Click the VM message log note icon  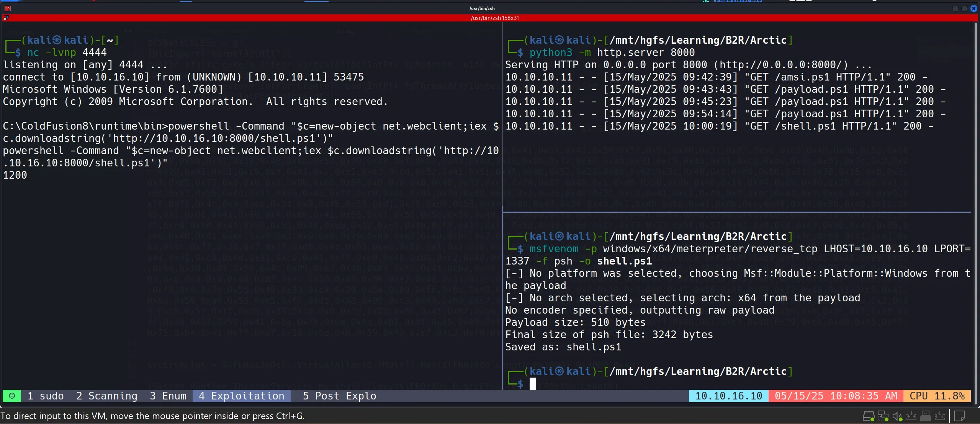click(x=959, y=416)
